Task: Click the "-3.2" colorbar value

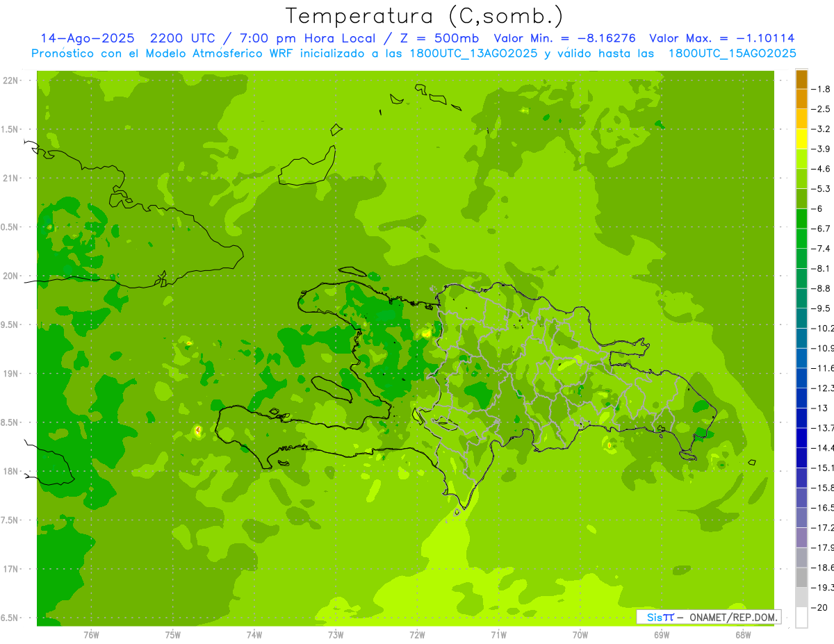Action: 821,129
